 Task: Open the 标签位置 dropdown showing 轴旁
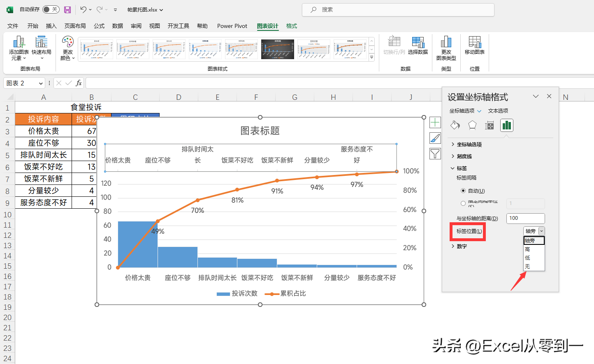(534, 231)
